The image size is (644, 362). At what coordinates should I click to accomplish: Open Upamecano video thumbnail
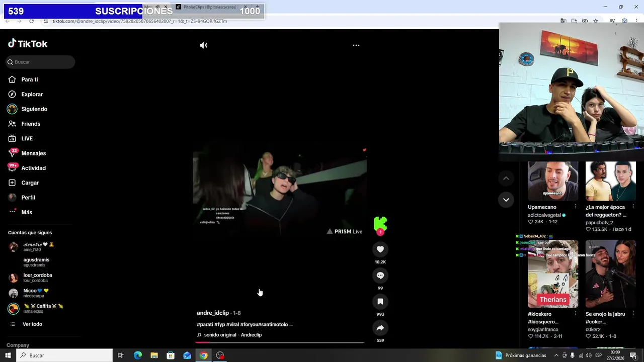553,181
